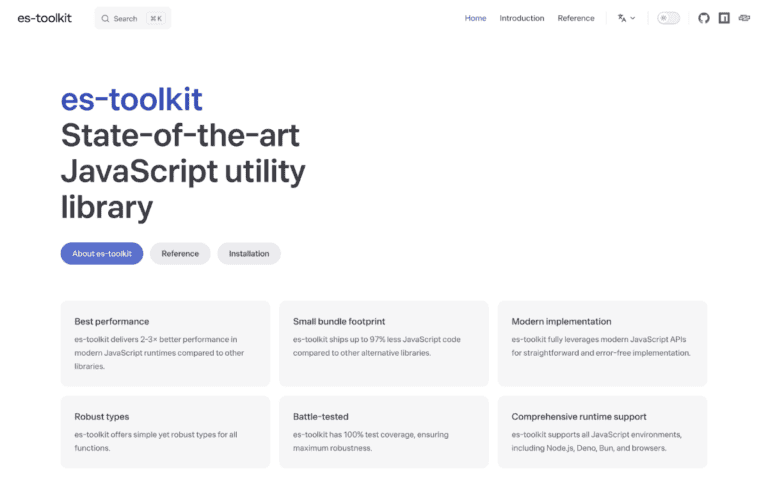Image resolution: width=768 pixels, height=497 pixels.
Task: Select the Comprehensive runtime support card
Action: point(602,432)
